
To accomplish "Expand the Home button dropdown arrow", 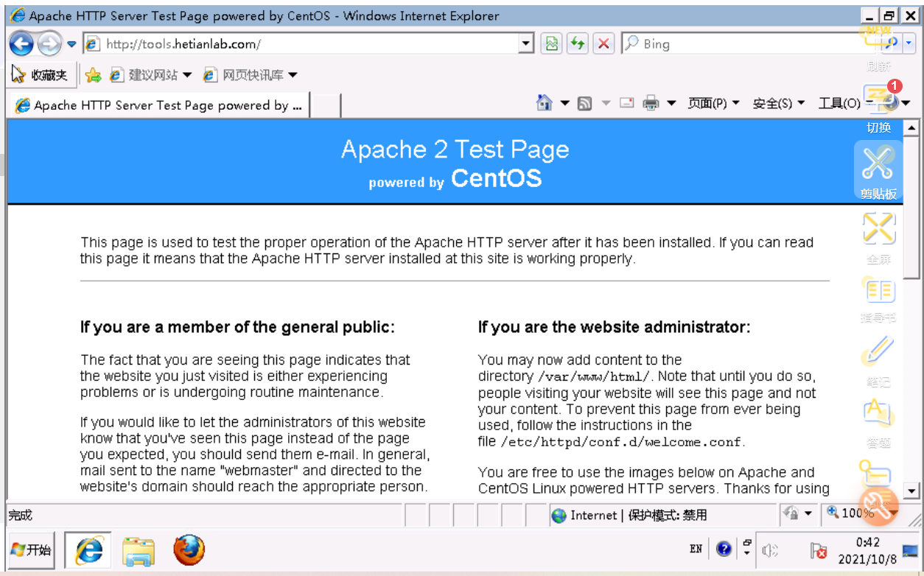I will 564,103.
